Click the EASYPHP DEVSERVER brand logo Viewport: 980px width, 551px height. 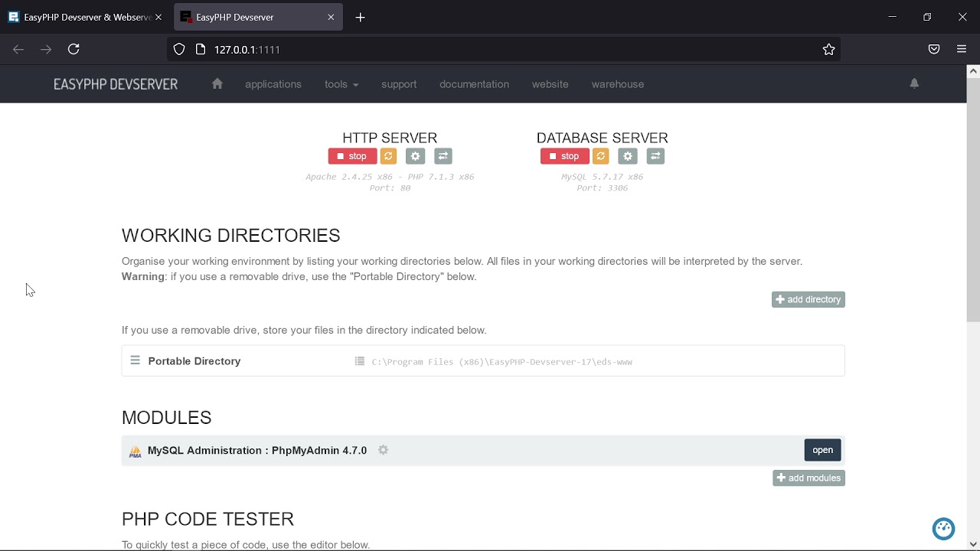116,85
